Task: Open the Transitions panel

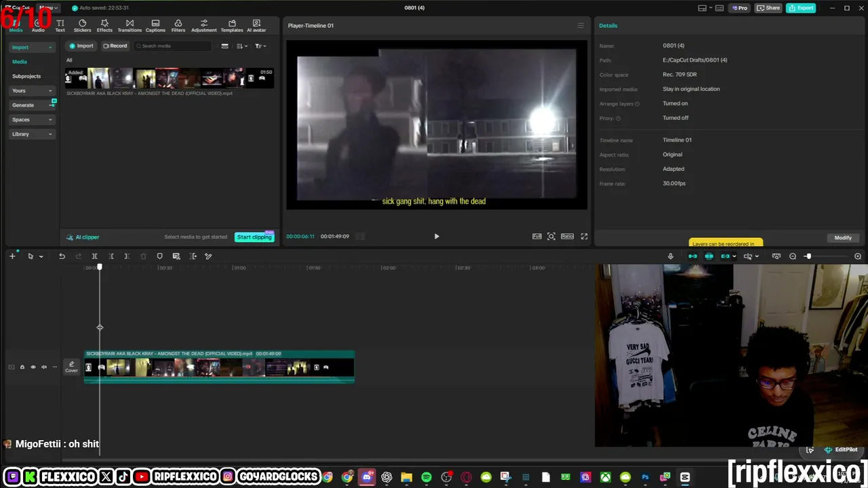Action: (x=130, y=26)
